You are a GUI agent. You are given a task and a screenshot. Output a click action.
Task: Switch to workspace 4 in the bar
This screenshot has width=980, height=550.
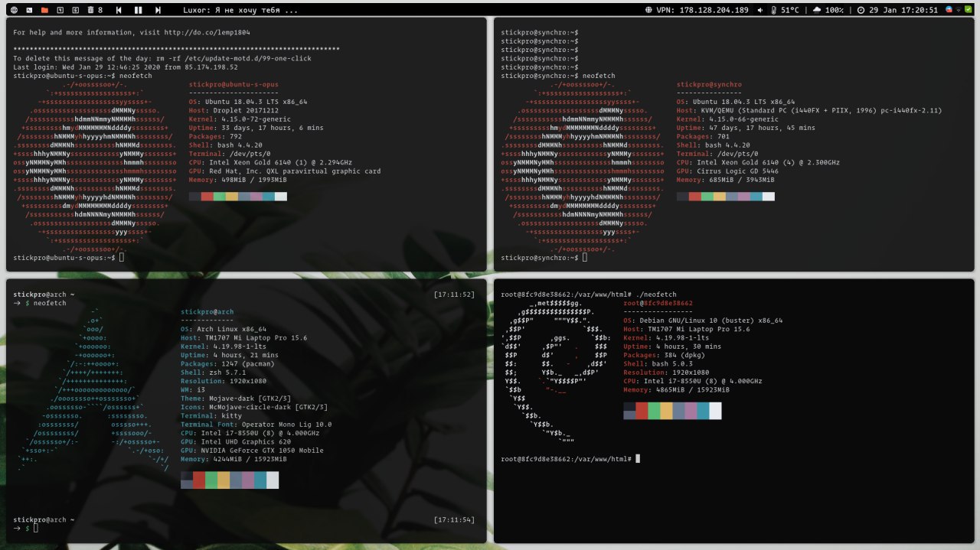point(60,10)
